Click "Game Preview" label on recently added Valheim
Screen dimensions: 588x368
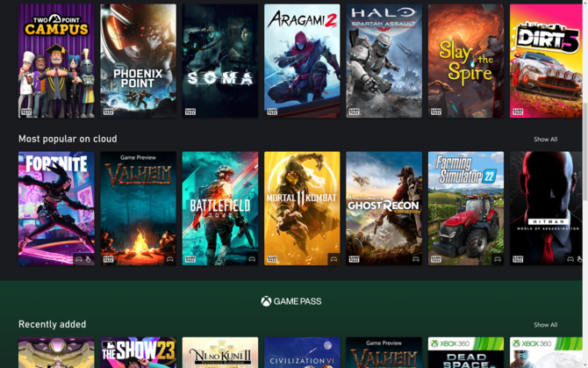point(384,343)
